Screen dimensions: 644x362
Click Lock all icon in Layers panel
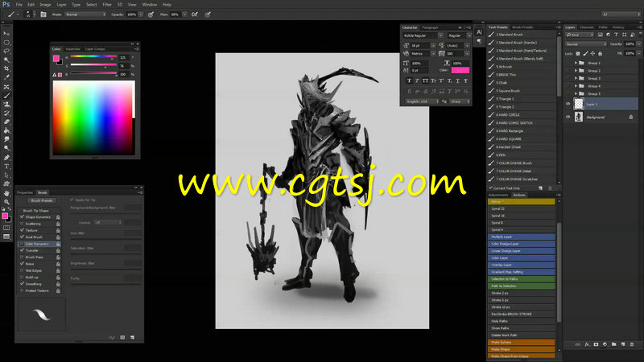pyautogui.click(x=600, y=54)
